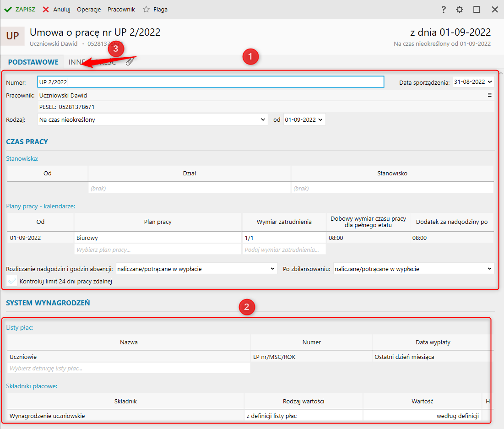Click the Data wypłaty column header
Viewport: 504px width, 429px height.
(x=433, y=342)
